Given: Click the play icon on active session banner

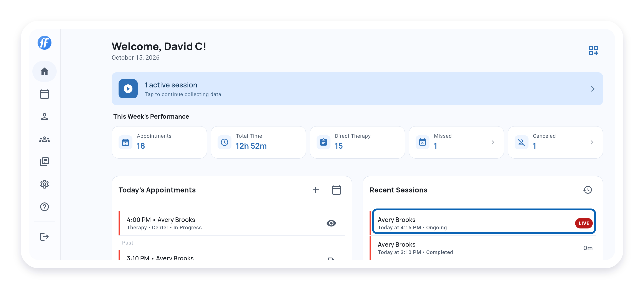Looking at the screenshot, I should pos(128,89).
